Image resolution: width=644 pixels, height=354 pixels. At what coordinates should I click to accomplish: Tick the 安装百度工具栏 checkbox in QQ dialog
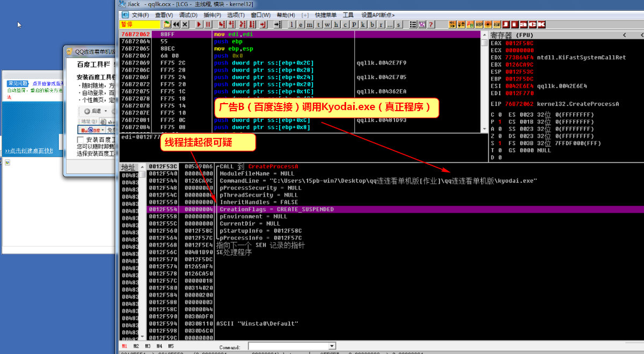click(x=80, y=140)
